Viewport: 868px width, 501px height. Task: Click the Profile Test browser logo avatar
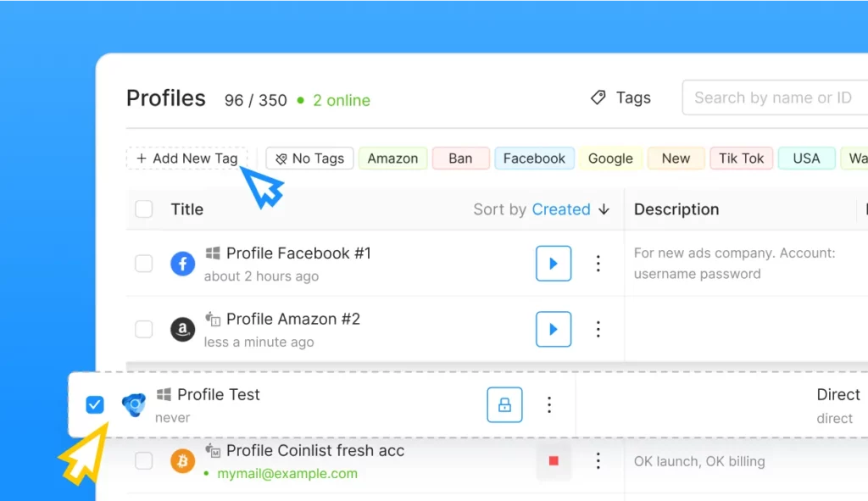(x=132, y=404)
